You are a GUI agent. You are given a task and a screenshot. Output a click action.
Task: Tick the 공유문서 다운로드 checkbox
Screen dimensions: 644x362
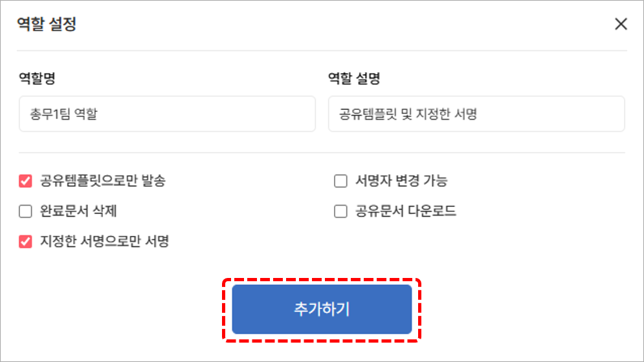click(341, 211)
